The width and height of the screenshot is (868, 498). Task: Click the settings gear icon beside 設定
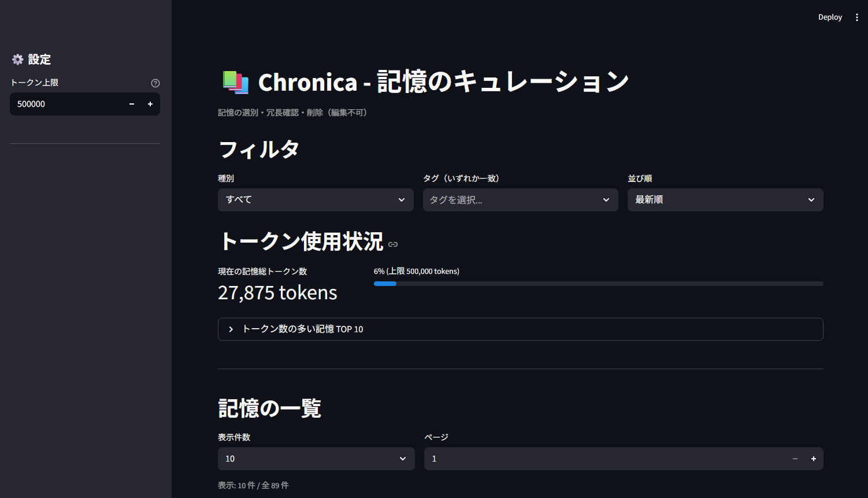pos(17,59)
